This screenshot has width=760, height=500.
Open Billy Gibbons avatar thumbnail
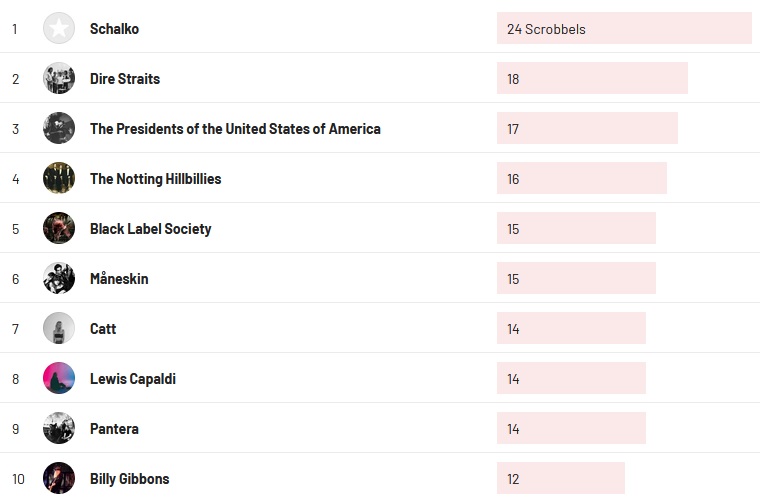tap(59, 478)
